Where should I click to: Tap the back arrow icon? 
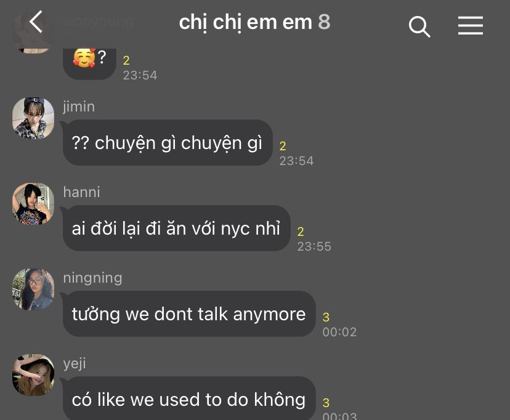[36, 22]
